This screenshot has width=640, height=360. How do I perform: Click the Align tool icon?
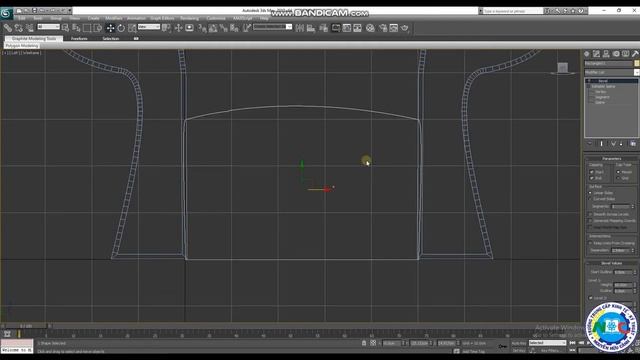click(x=311, y=28)
